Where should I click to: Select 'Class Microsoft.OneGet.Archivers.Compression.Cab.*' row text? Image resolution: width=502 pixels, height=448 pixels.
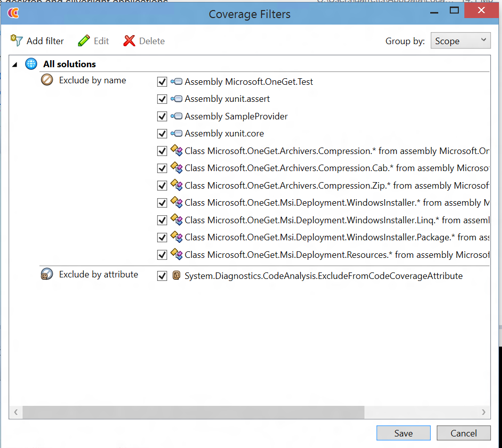(x=337, y=169)
